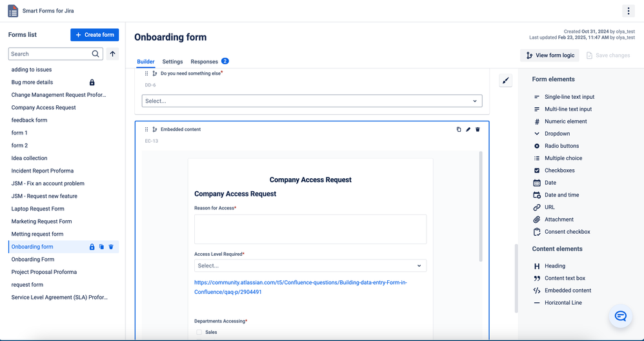
Task: Toggle the forms list sort arrow
Action: coord(112,54)
